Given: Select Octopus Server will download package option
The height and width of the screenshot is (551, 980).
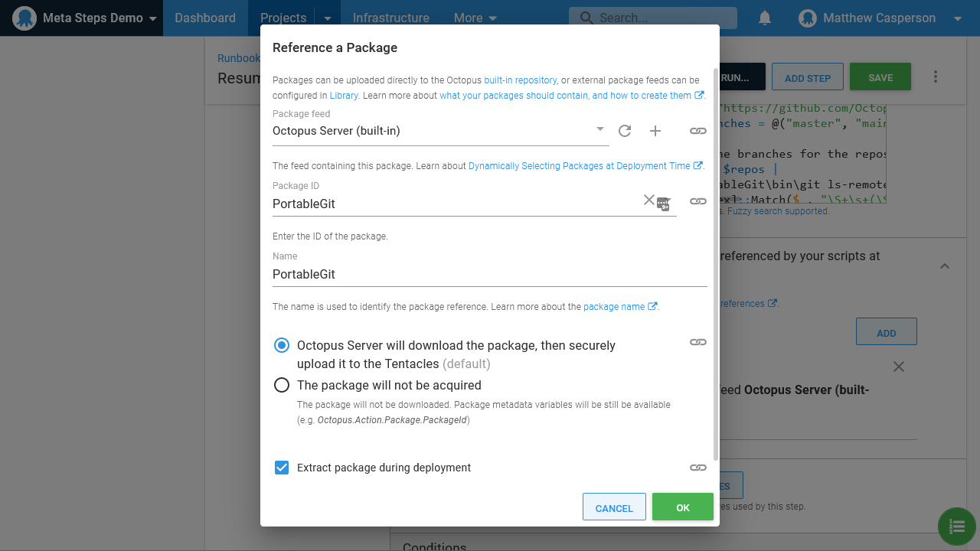Looking at the screenshot, I should click(x=282, y=346).
